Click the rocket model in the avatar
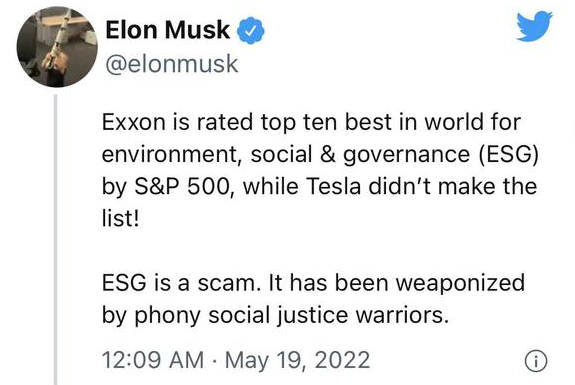575x385 pixels. point(59,35)
